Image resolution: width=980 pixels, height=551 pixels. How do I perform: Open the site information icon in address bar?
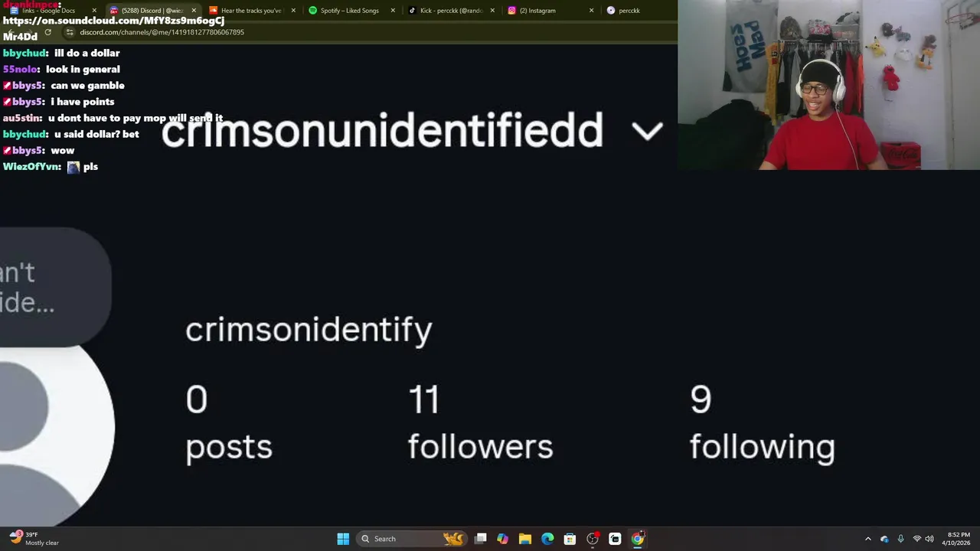click(x=70, y=32)
